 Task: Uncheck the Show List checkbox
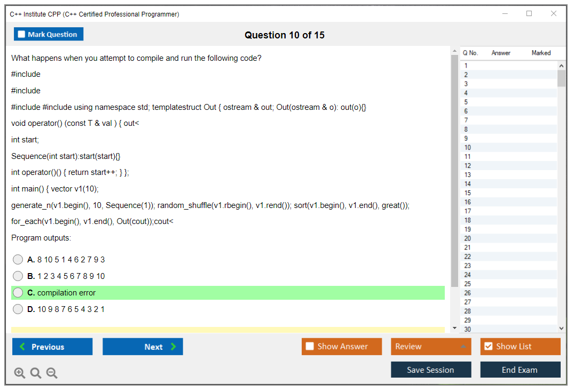(x=488, y=347)
